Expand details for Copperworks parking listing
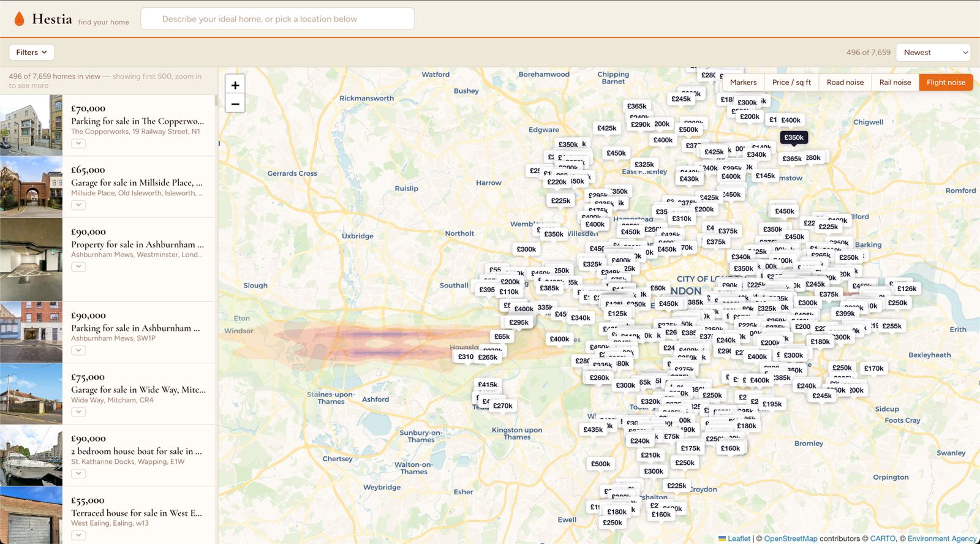Image resolution: width=980 pixels, height=544 pixels. [x=78, y=144]
